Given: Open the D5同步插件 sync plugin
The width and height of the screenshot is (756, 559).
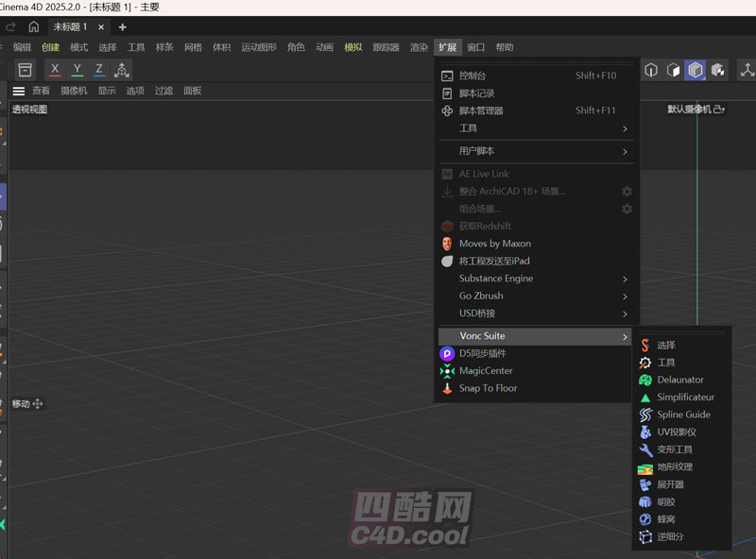Looking at the screenshot, I should [482, 353].
